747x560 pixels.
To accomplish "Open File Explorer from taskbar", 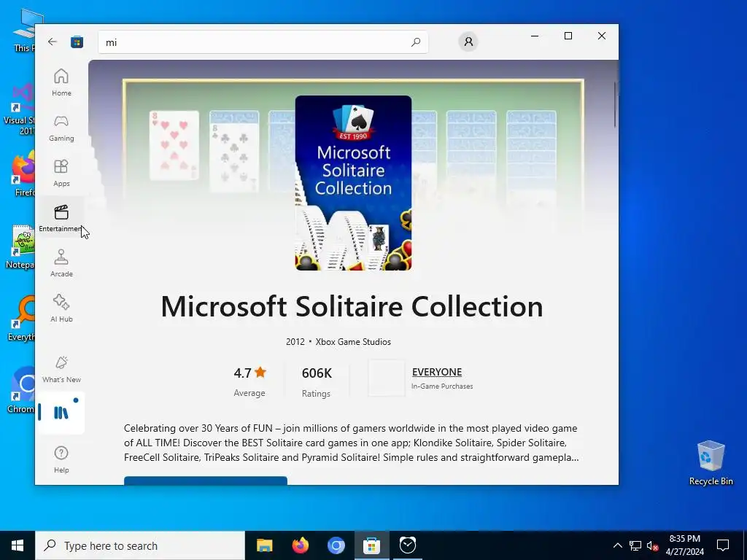I will click(264, 545).
